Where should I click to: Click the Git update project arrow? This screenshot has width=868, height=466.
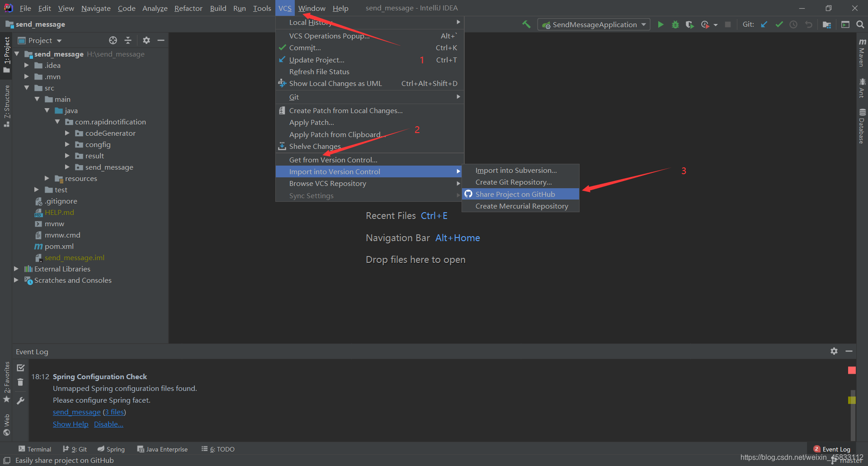[764, 24]
